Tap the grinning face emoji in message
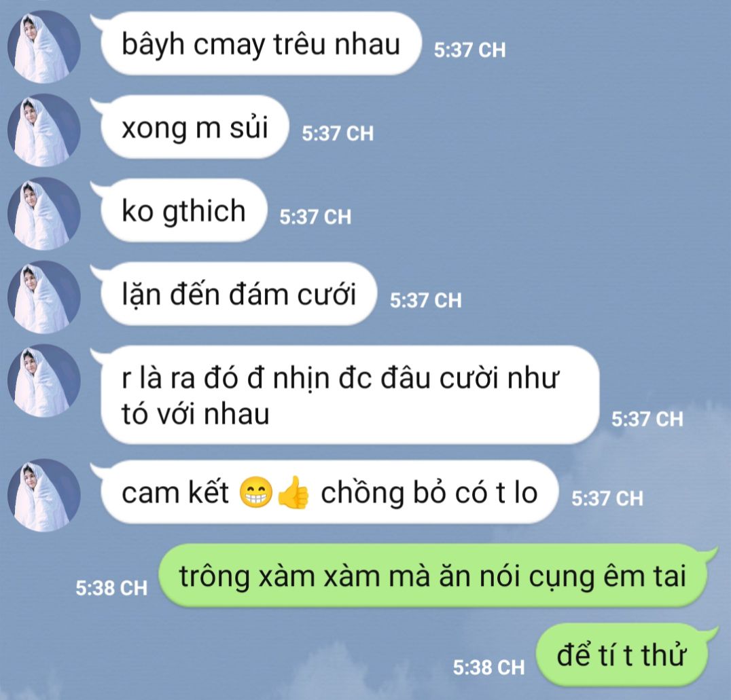Image resolution: width=731 pixels, height=700 pixels. (x=256, y=493)
